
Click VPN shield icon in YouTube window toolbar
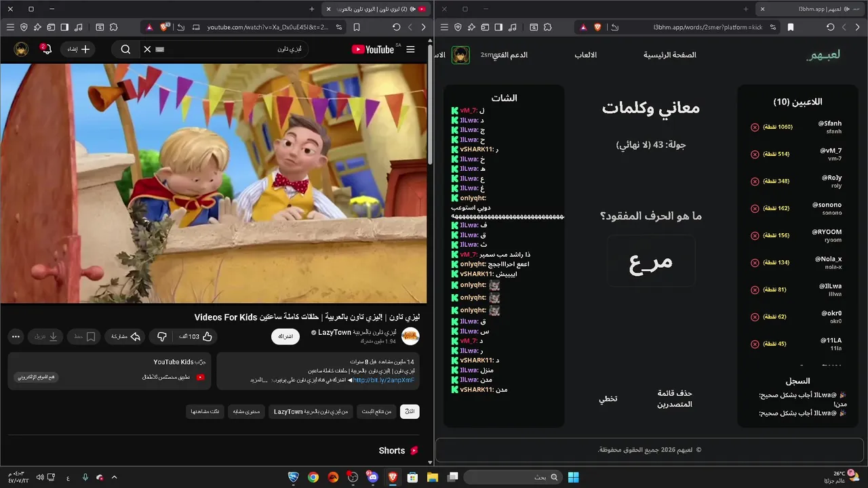(x=24, y=27)
